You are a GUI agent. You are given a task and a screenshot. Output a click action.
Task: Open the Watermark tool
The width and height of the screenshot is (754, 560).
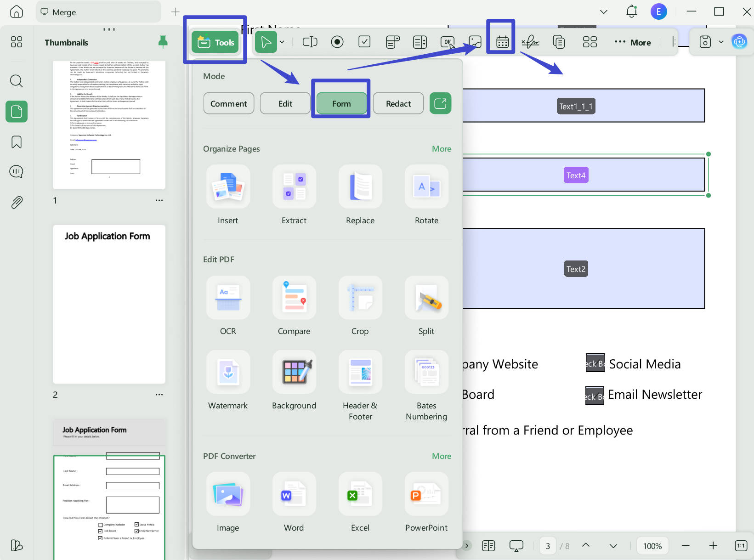228,380
